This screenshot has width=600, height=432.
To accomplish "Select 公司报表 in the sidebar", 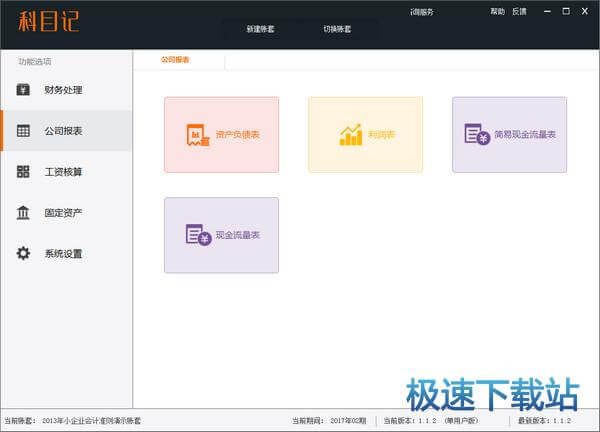I will [67, 131].
